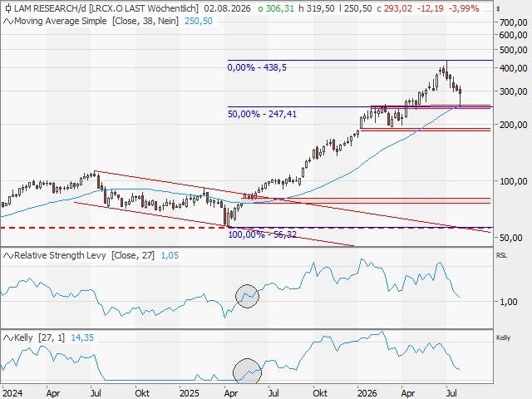Screen dimensions: 532x399
Task: Click the RSL axis caption
Action: [x=501, y=255]
